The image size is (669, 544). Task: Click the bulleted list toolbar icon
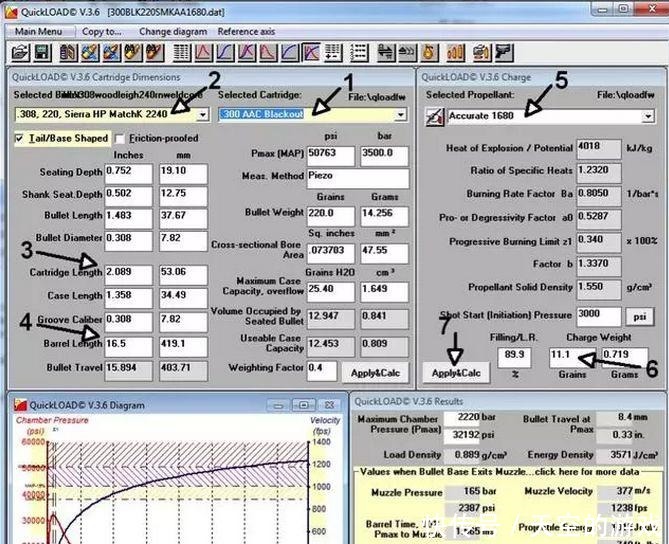pyautogui.click(x=359, y=52)
